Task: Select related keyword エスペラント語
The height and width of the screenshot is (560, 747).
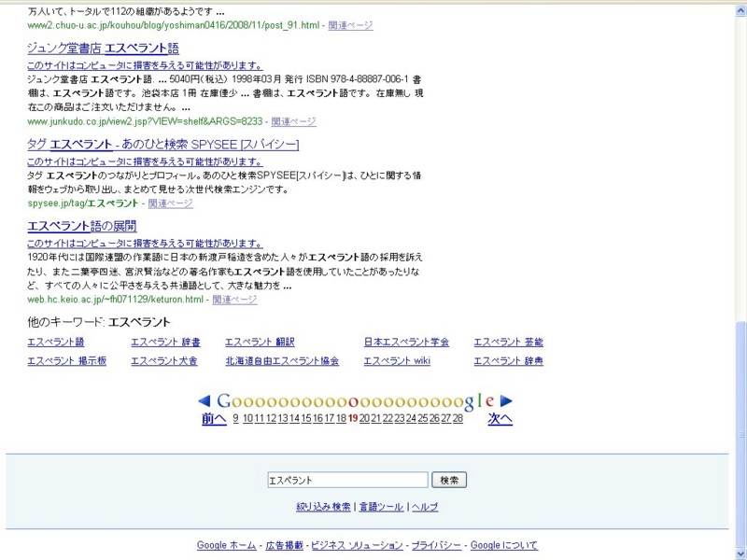Action: [56, 342]
